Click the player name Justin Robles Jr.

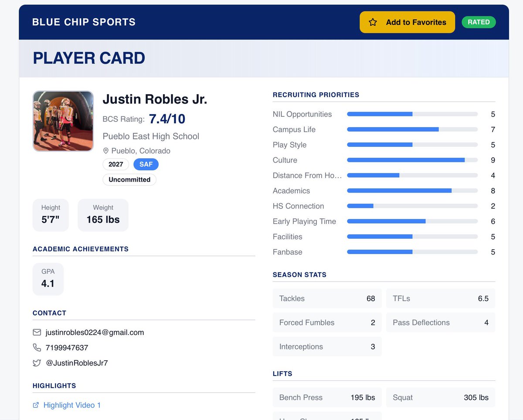155,99
